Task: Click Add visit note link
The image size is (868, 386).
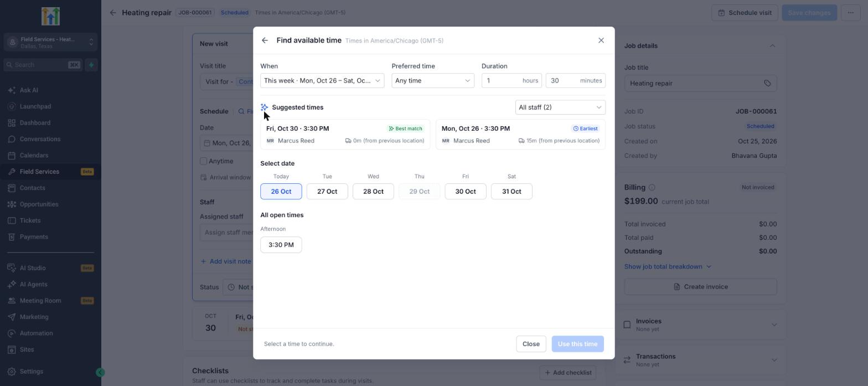Action: click(x=226, y=261)
